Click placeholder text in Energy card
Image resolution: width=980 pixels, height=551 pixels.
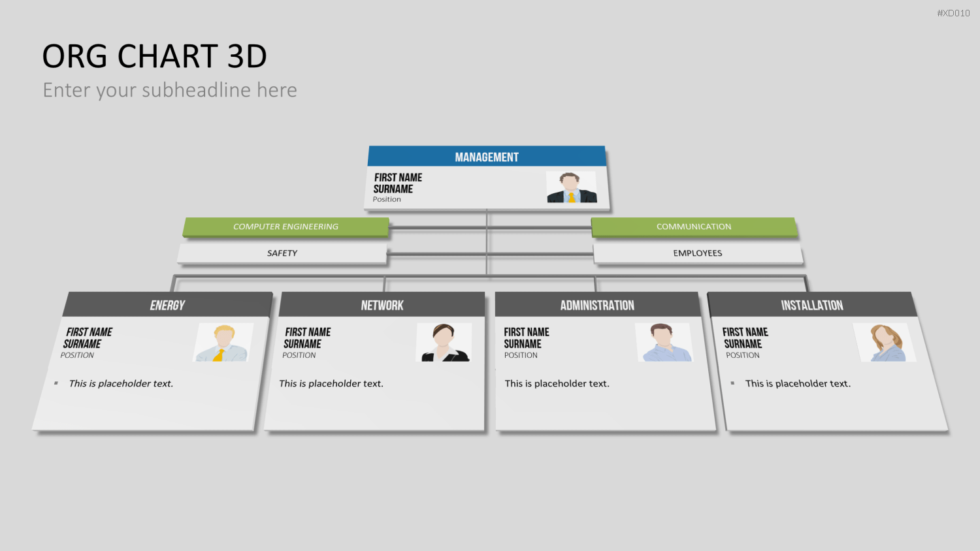point(122,384)
